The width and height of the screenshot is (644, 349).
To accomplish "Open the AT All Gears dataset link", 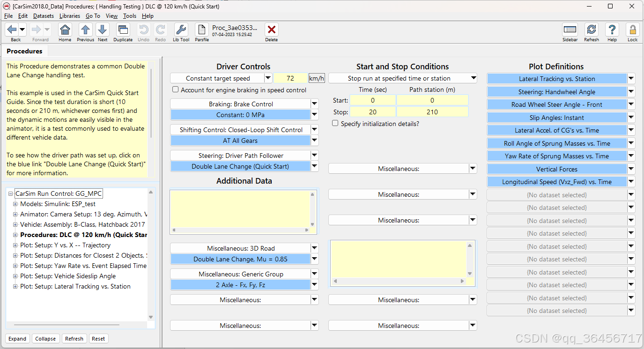I will (x=240, y=141).
